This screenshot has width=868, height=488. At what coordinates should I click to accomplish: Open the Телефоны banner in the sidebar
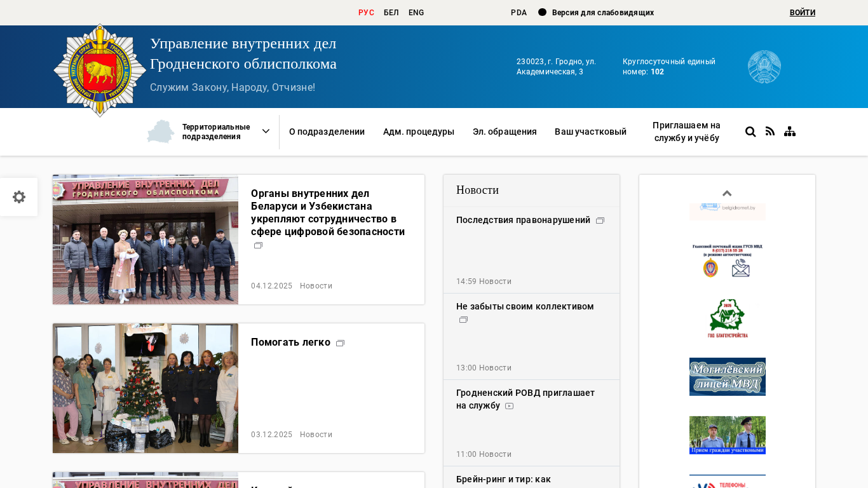click(728, 481)
